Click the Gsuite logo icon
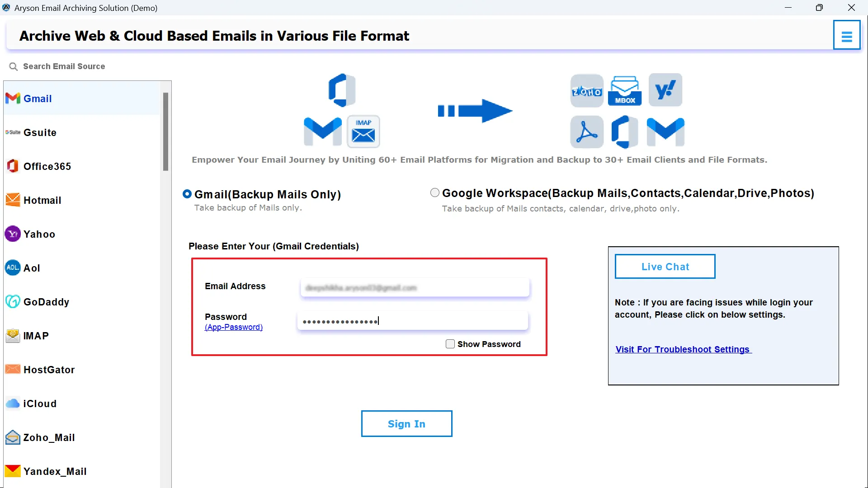The image size is (868, 488). pyautogui.click(x=13, y=132)
